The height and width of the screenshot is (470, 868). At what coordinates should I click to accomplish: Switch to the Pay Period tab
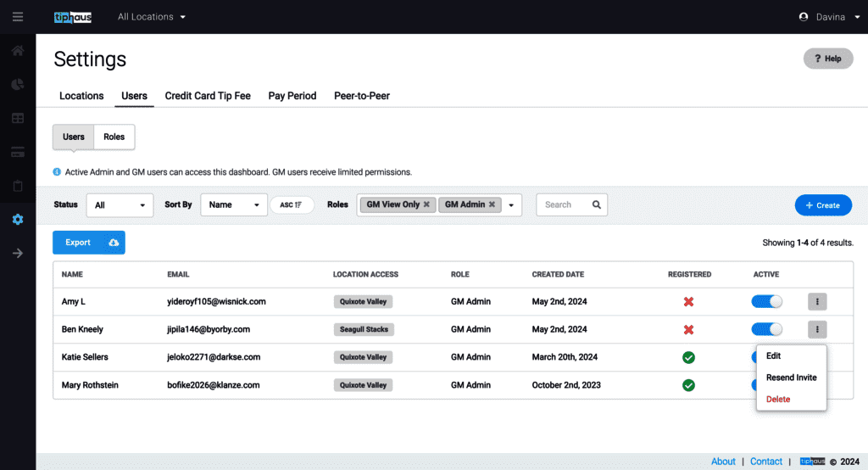click(x=292, y=96)
